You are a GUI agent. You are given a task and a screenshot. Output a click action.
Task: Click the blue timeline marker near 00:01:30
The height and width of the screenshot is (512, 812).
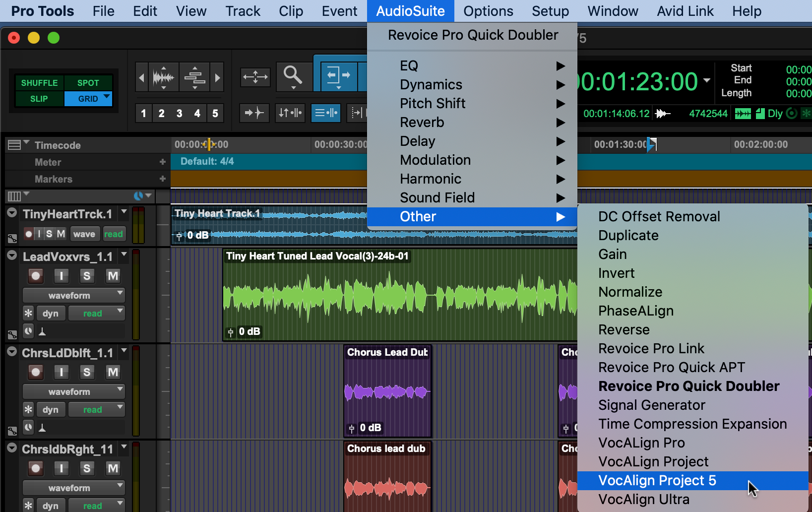(651, 144)
